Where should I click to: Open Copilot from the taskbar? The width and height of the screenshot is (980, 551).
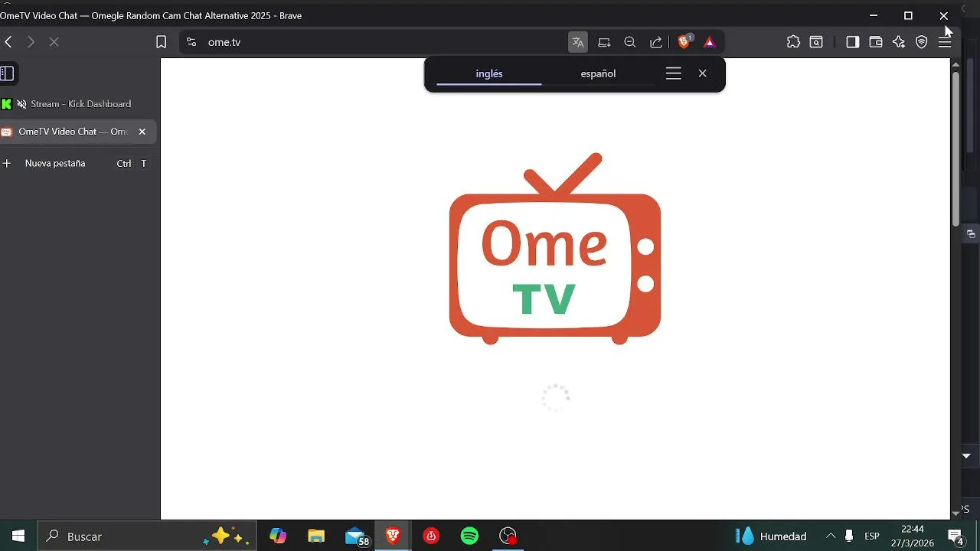point(278,536)
